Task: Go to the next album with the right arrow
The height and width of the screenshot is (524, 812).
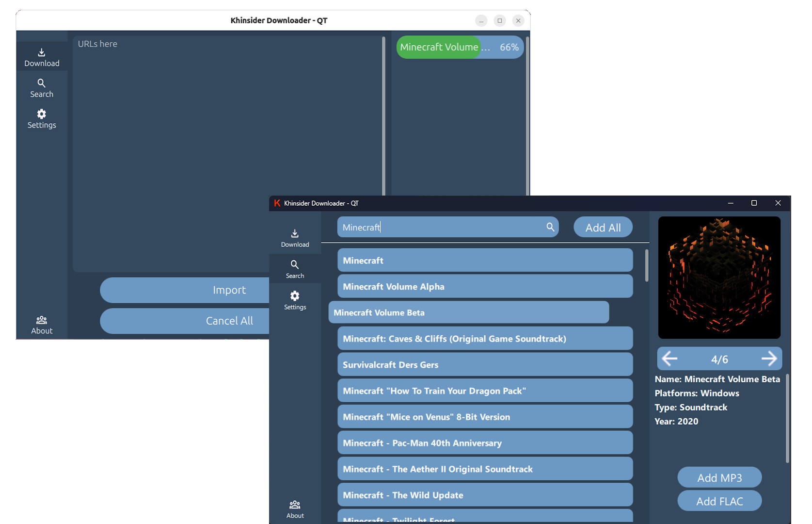Action: coord(769,359)
